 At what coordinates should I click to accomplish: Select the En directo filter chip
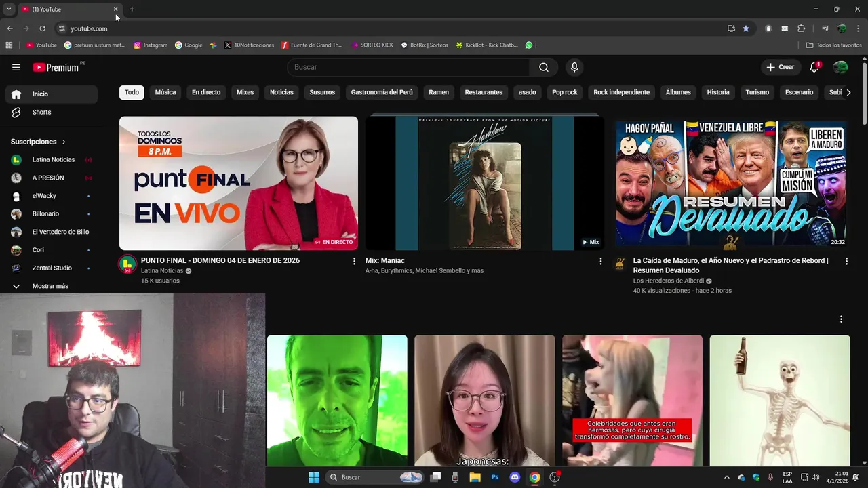coord(206,92)
